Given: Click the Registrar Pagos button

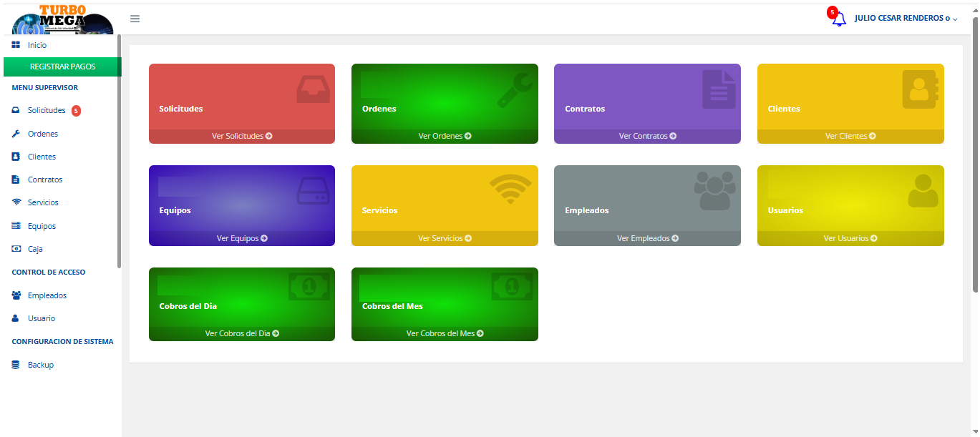Looking at the screenshot, I should (62, 67).
